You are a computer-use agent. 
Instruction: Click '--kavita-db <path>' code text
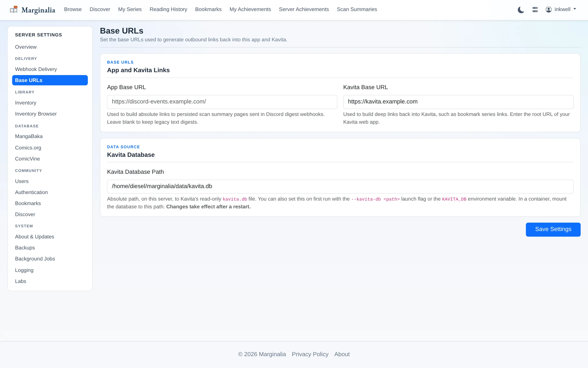point(375,199)
